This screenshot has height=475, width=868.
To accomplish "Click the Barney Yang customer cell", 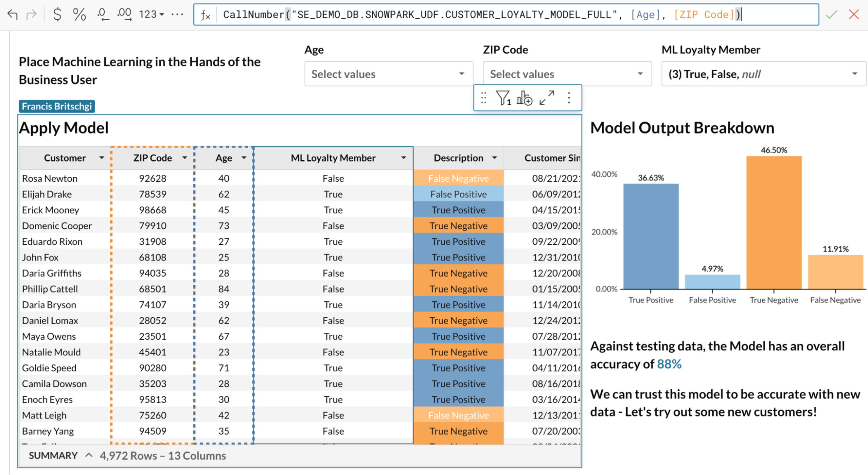I will pyautogui.click(x=65, y=431).
